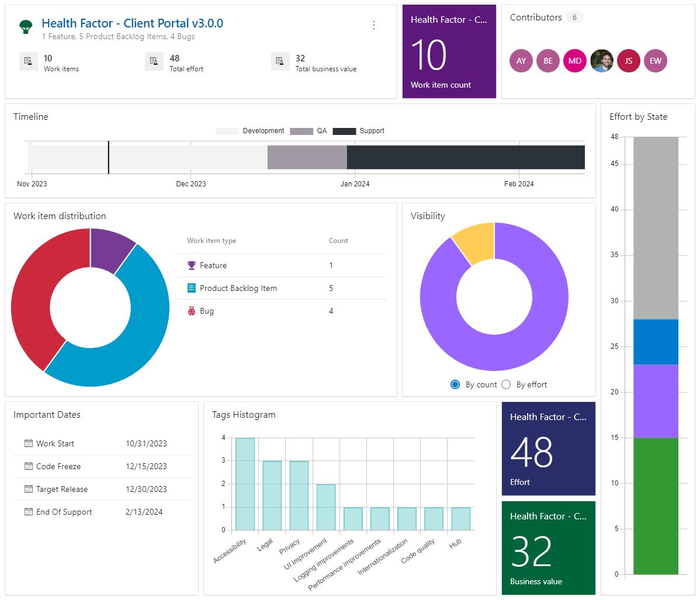Click the Total effort icon
The image size is (700, 600).
point(154,61)
